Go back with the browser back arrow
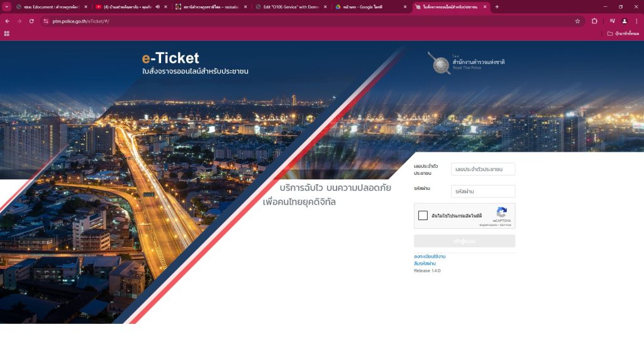The height and width of the screenshot is (349, 644). pos(7,21)
